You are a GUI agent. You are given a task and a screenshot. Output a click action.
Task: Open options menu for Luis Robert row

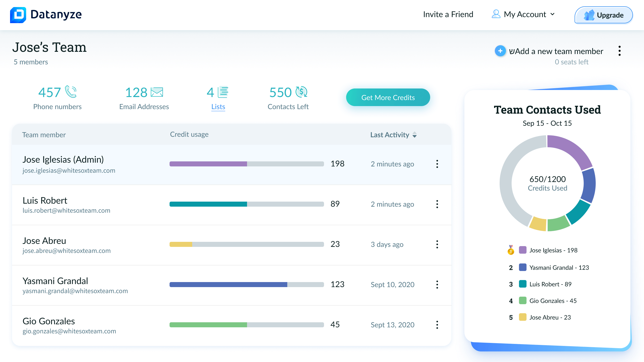[437, 204]
